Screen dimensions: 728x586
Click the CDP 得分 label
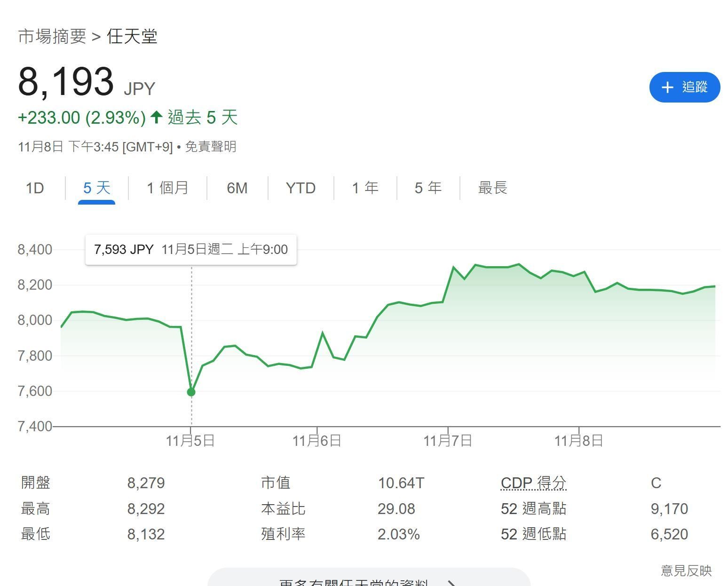tap(533, 483)
